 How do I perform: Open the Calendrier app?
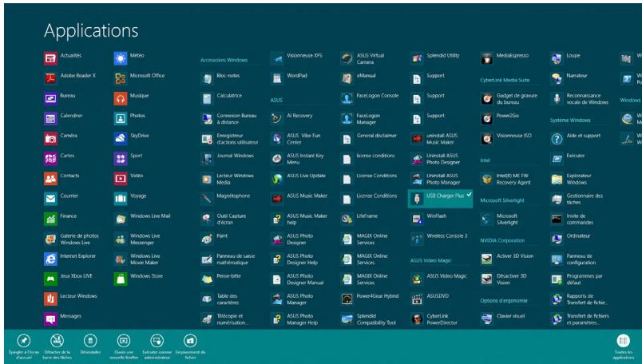point(64,118)
